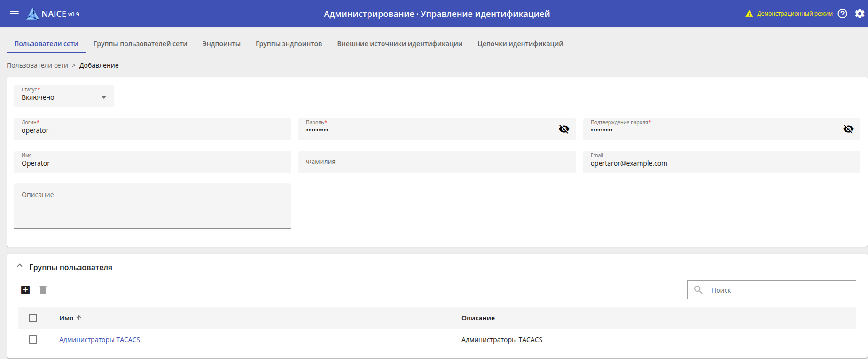Open the hamburger navigation menu
The height and width of the screenshot is (359, 868).
coord(15,14)
